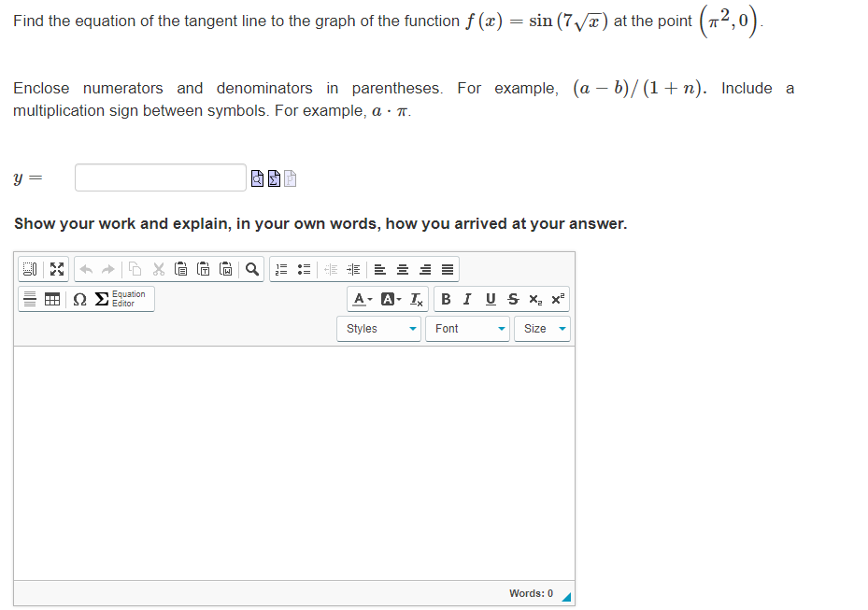
Task: Open the Styles dropdown
Action: coord(378,328)
